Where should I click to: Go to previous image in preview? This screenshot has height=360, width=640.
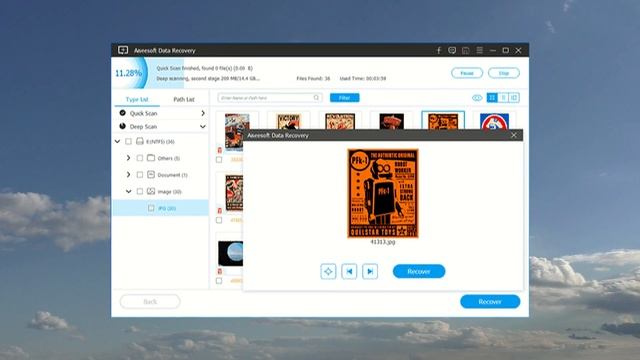349,271
